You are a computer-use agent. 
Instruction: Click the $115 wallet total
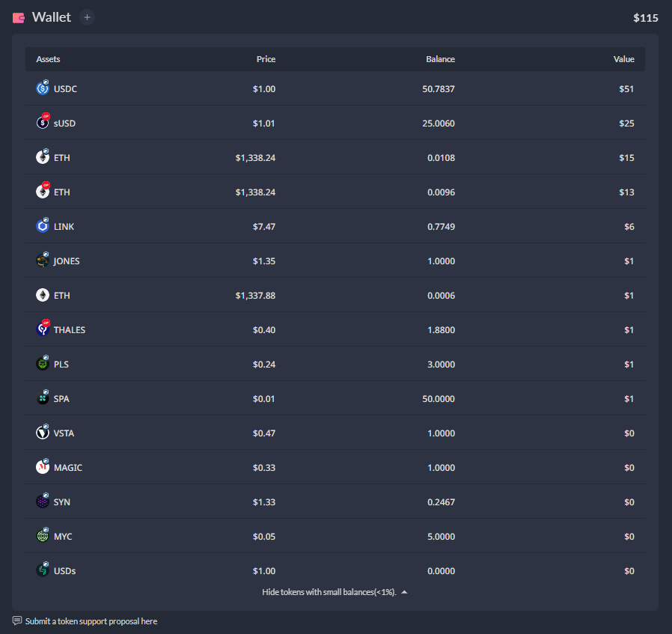(645, 18)
